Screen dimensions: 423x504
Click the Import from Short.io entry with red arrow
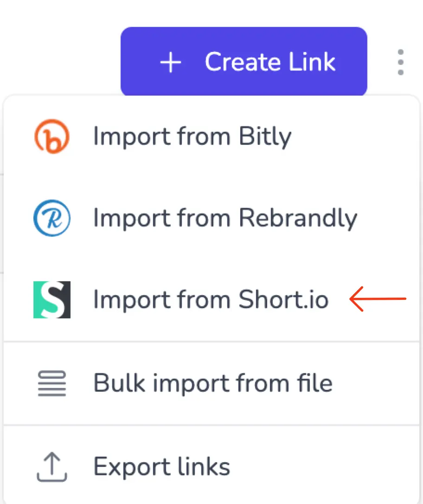[211, 299]
